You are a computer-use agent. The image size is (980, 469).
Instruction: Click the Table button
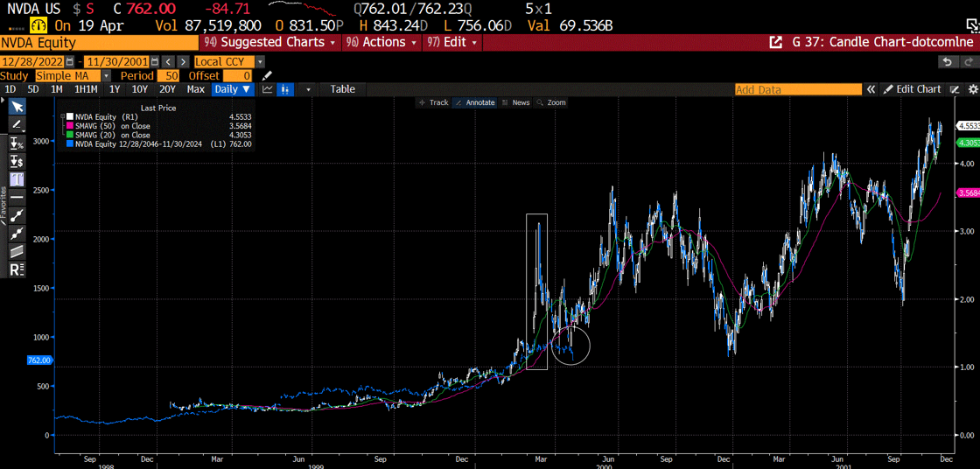342,89
